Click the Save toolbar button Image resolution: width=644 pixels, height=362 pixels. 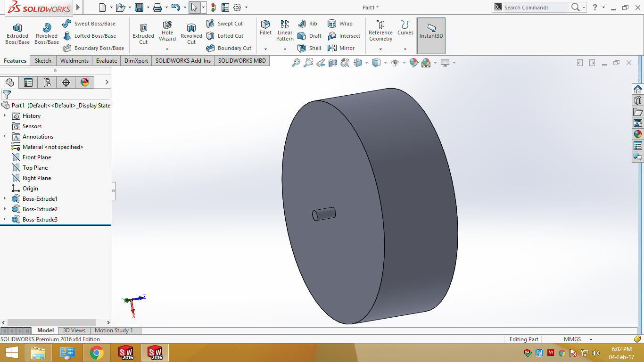click(x=139, y=8)
